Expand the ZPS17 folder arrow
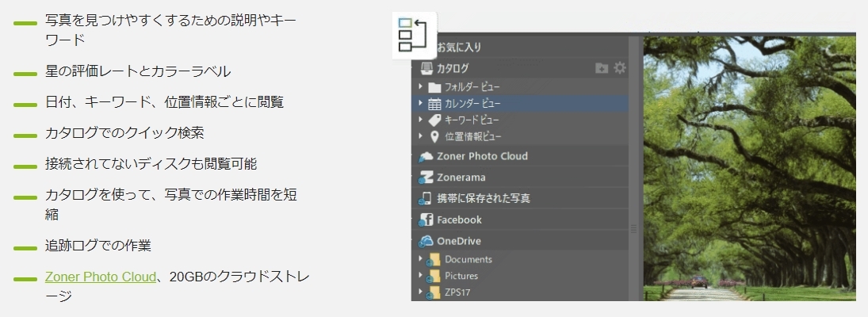The image size is (868, 317). 421,292
